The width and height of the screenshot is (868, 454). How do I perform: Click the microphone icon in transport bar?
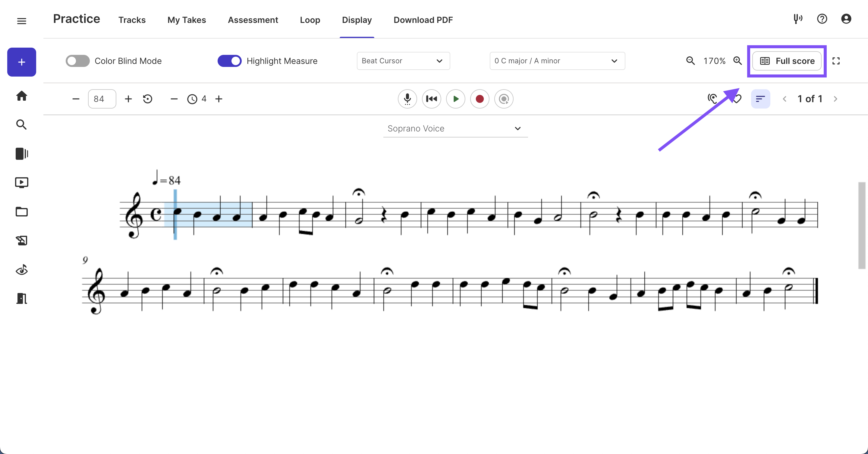tap(407, 99)
